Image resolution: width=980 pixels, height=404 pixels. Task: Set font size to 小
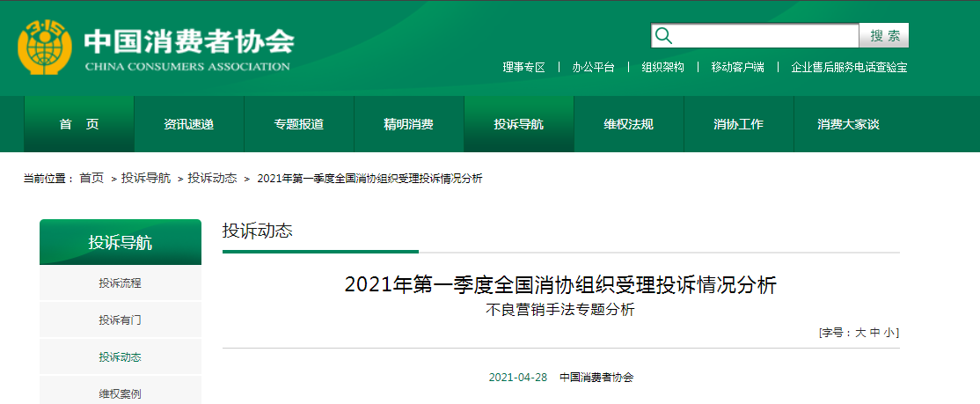pyautogui.click(x=889, y=333)
